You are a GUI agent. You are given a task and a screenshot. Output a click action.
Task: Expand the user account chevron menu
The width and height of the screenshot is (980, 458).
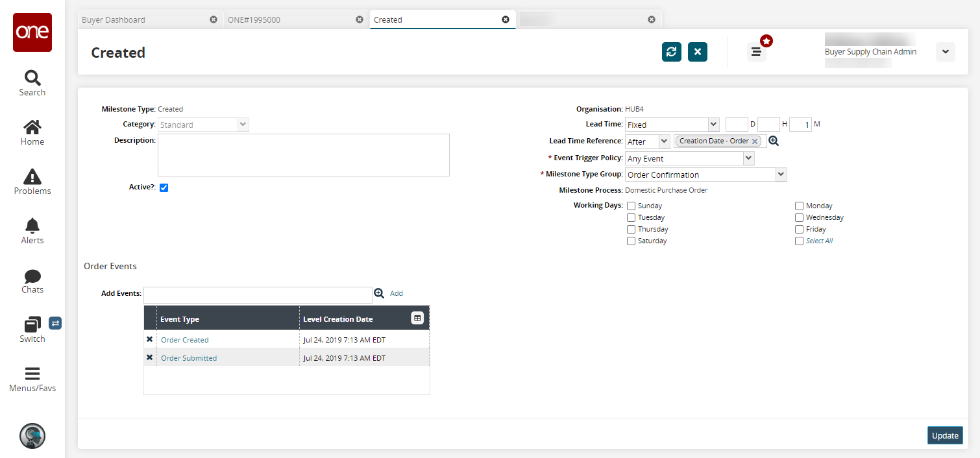945,52
